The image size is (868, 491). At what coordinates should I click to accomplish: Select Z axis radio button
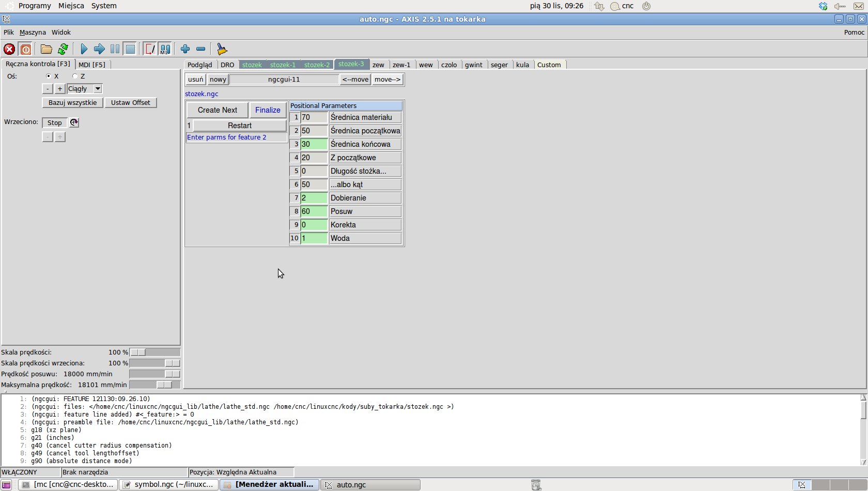(x=75, y=76)
